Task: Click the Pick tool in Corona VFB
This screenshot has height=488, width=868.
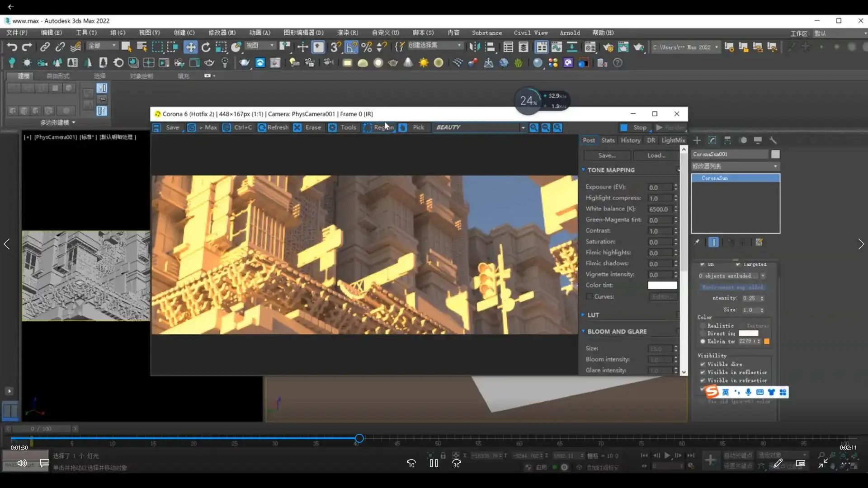Action: [413, 128]
